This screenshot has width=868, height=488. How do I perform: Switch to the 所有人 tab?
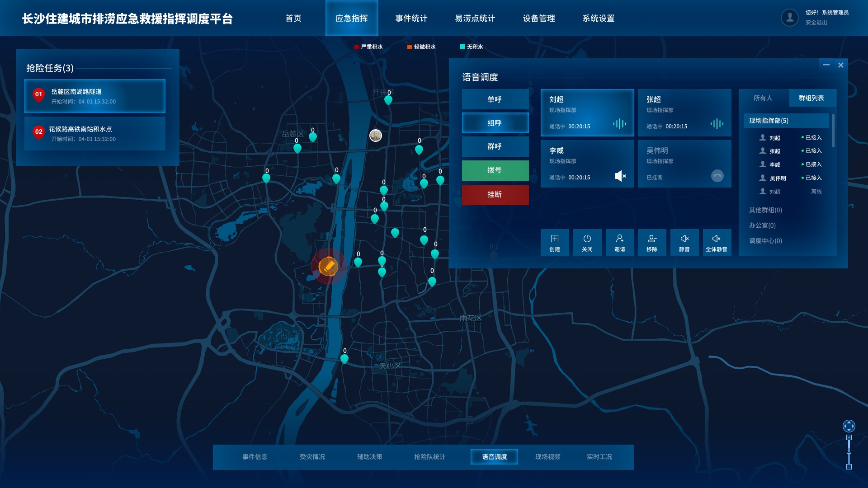[x=763, y=98]
